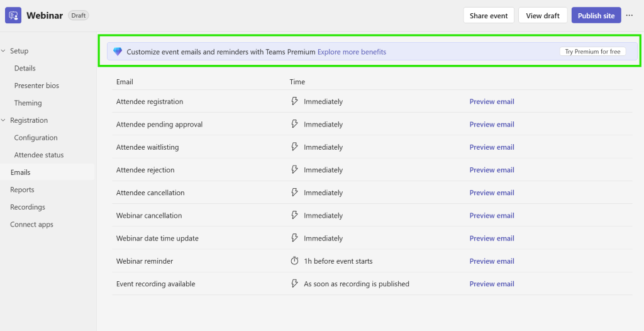The width and height of the screenshot is (644, 331).
Task: Click the Event recording available label
Action: (156, 284)
